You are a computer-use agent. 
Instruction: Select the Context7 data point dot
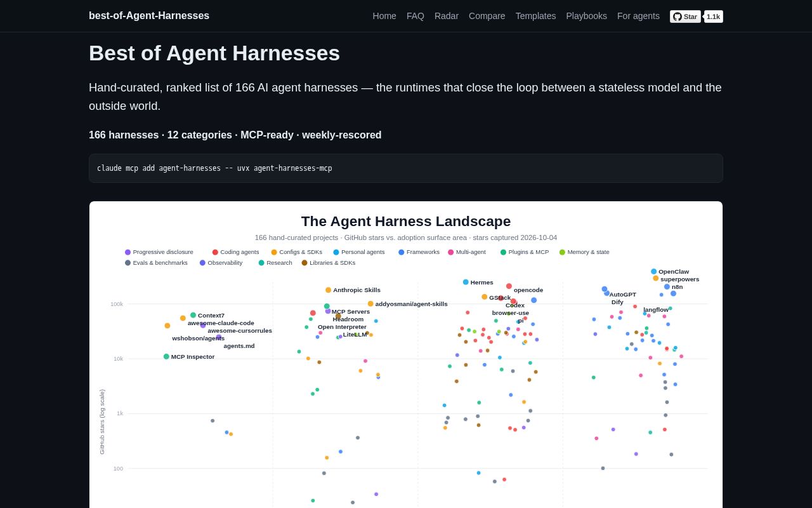193,315
